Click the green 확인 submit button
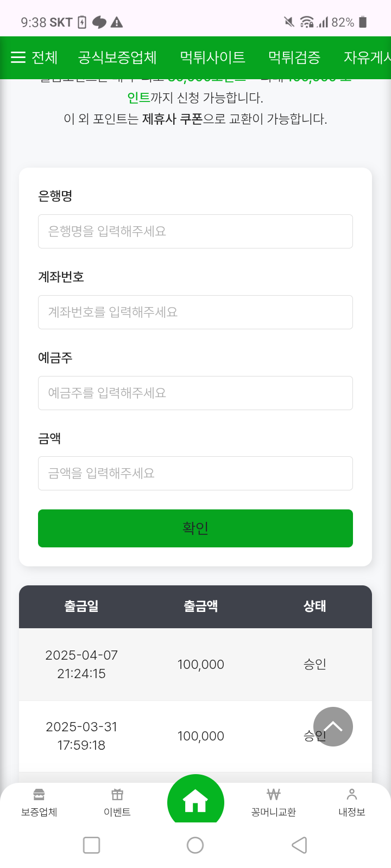Viewport: 391px width, 868px height. 195,528
